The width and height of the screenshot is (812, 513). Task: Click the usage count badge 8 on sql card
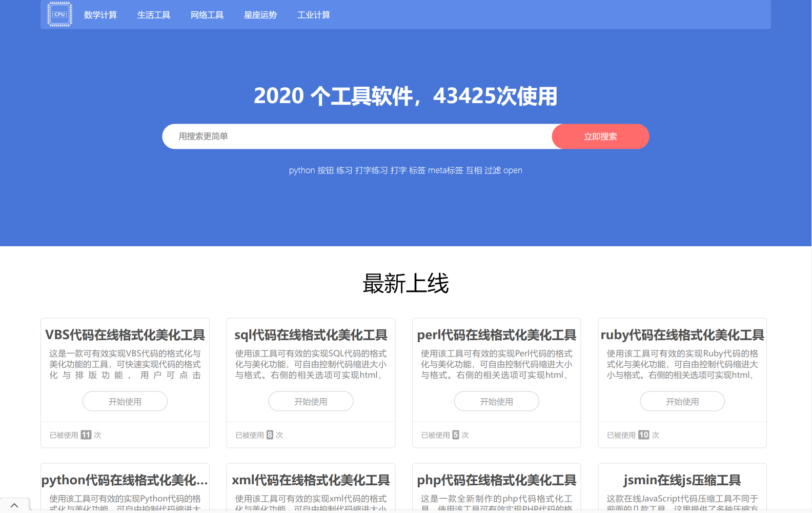click(270, 435)
